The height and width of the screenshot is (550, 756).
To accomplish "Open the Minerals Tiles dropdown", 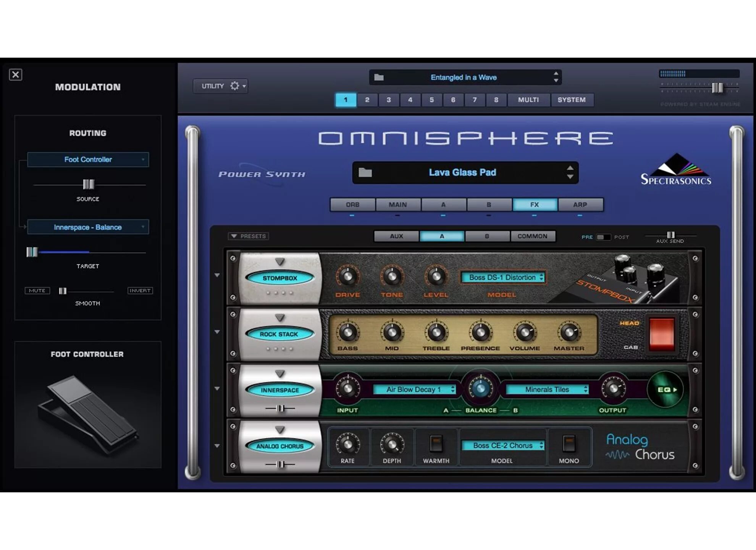I will [x=547, y=390].
